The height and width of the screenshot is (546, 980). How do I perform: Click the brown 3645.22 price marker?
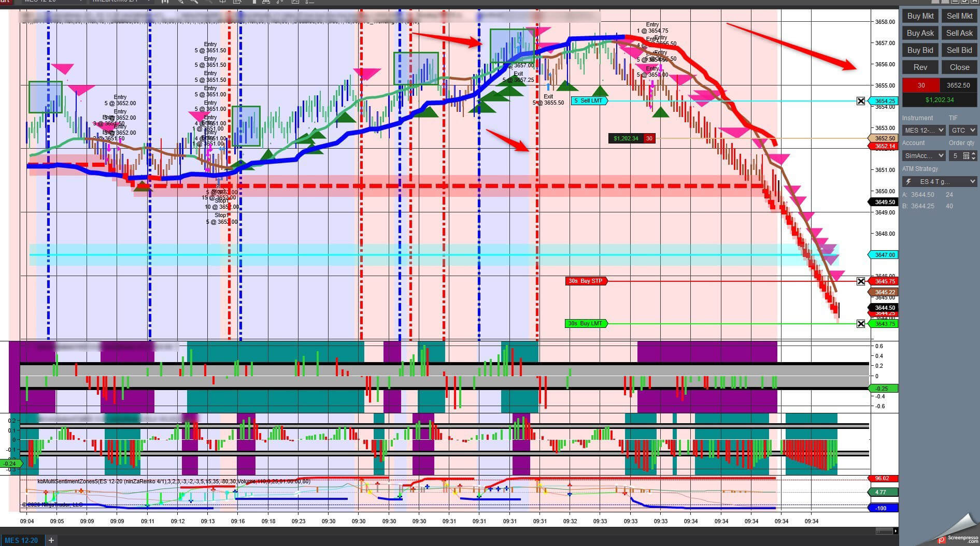[884, 292]
